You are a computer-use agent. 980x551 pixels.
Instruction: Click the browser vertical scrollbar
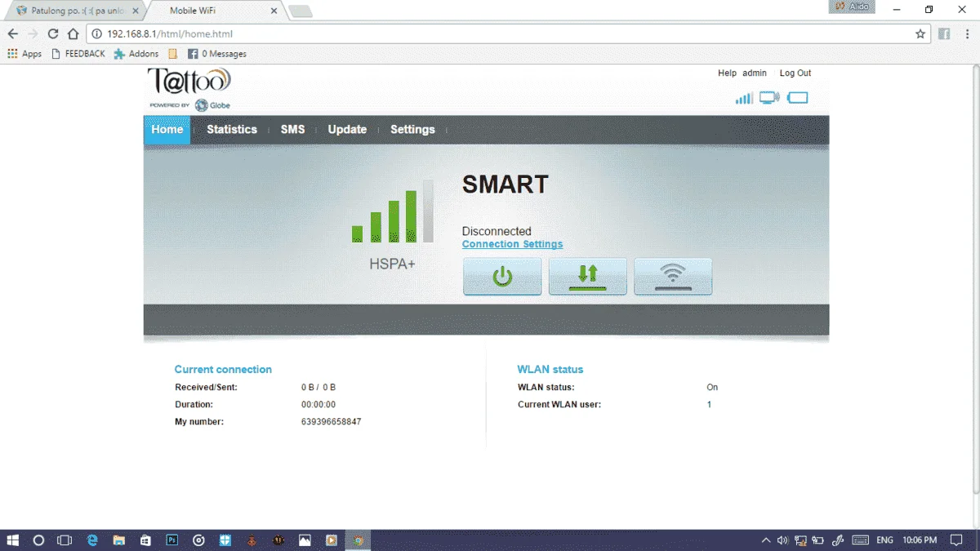tap(975, 278)
